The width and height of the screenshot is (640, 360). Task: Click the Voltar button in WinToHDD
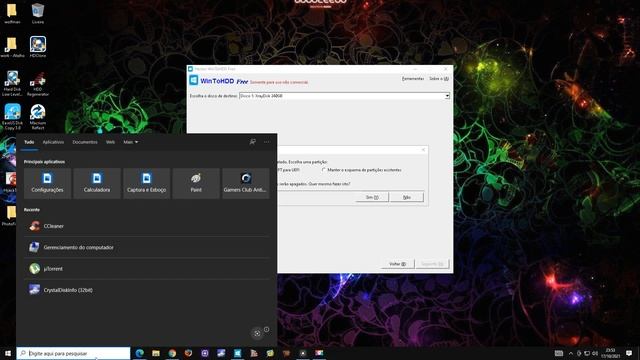[x=398, y=264]
